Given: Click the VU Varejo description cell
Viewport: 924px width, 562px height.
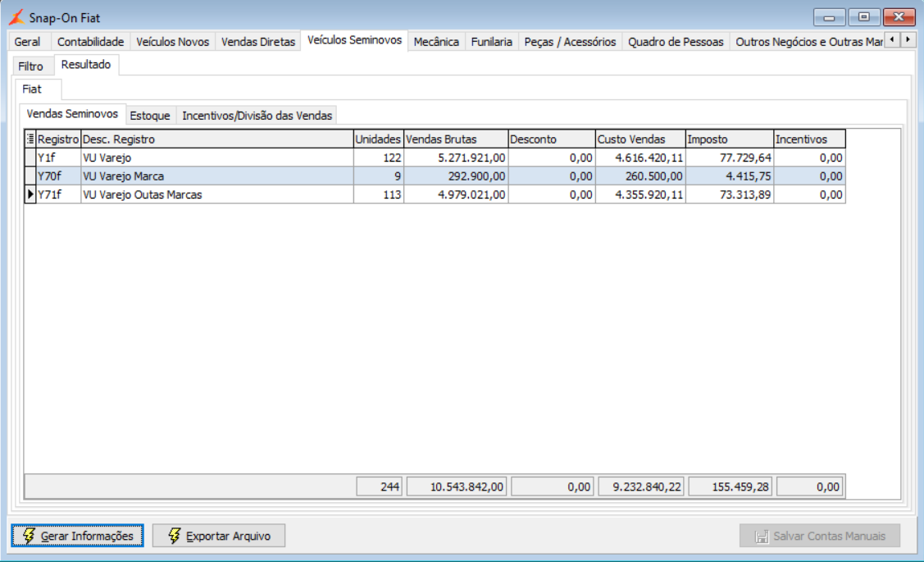Looking at the screenshot, I should point(216,158).
